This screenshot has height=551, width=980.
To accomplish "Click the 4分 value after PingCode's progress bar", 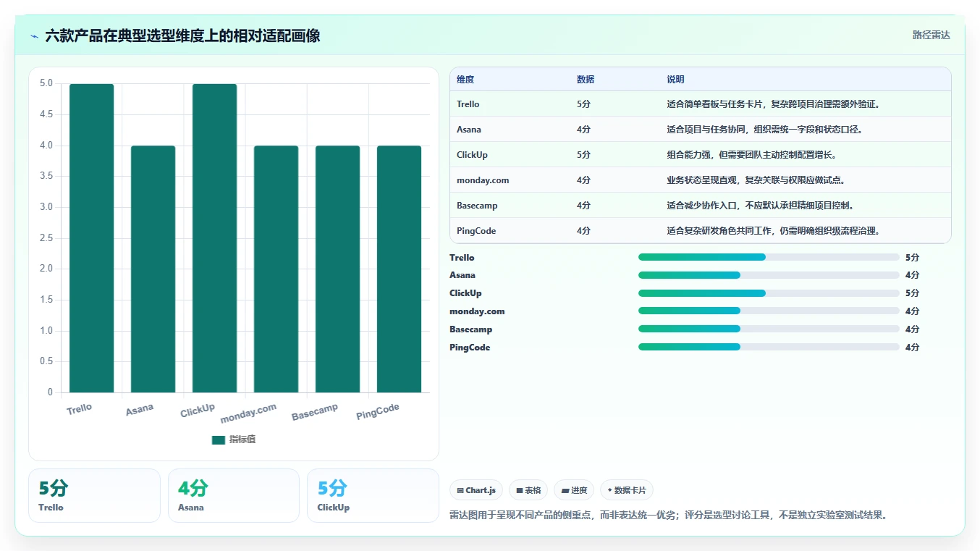I will pos(912,348).
